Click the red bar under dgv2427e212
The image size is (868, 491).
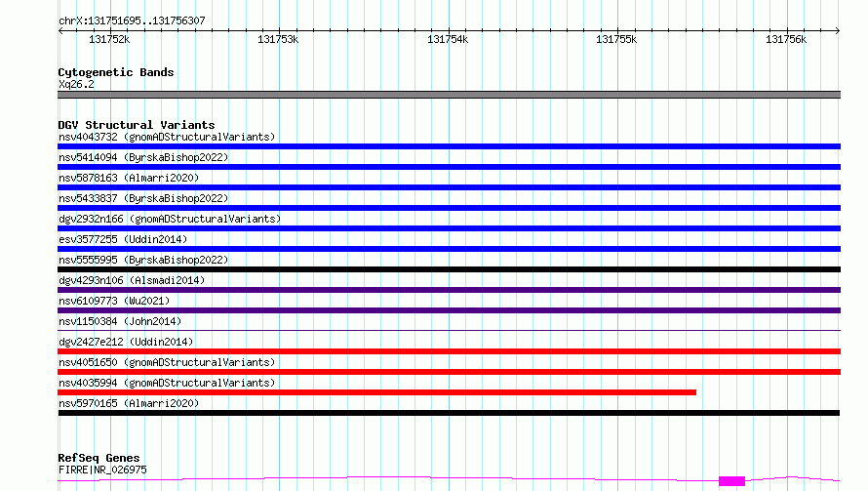pos(449,352)
